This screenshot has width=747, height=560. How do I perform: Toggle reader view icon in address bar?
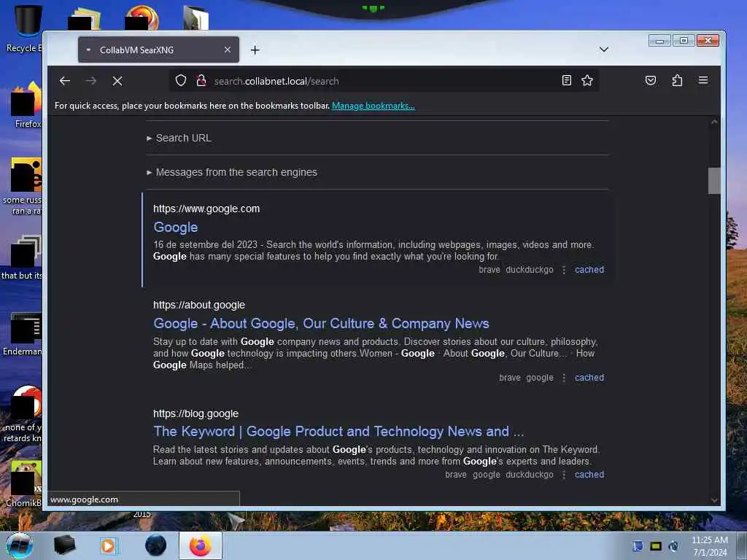tap(566, 80)
